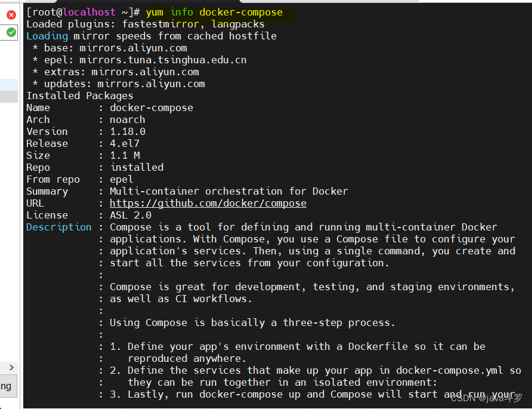Click the "Description" field label
Screen dimensions: 532x409
click(58, 227)
